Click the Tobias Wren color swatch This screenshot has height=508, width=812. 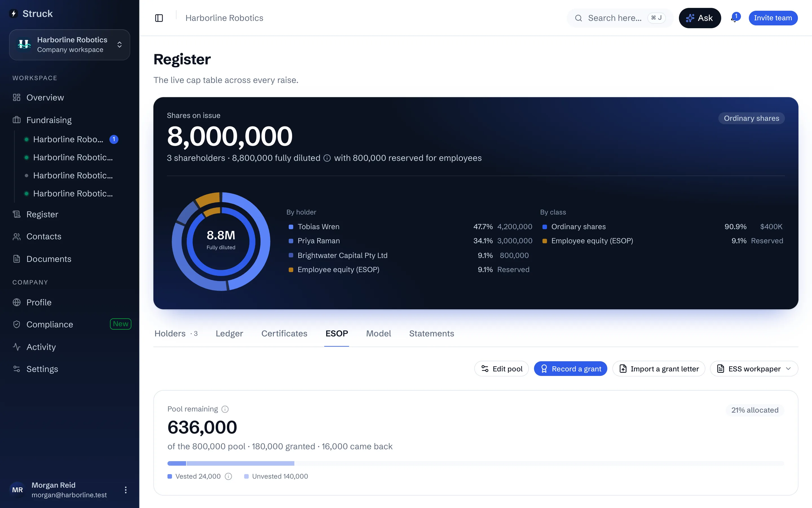point(291,227)
